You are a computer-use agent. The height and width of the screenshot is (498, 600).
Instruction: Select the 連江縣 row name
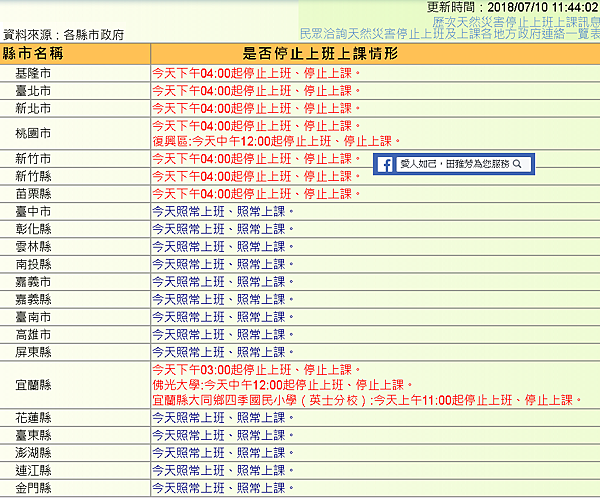click(33, 470)
